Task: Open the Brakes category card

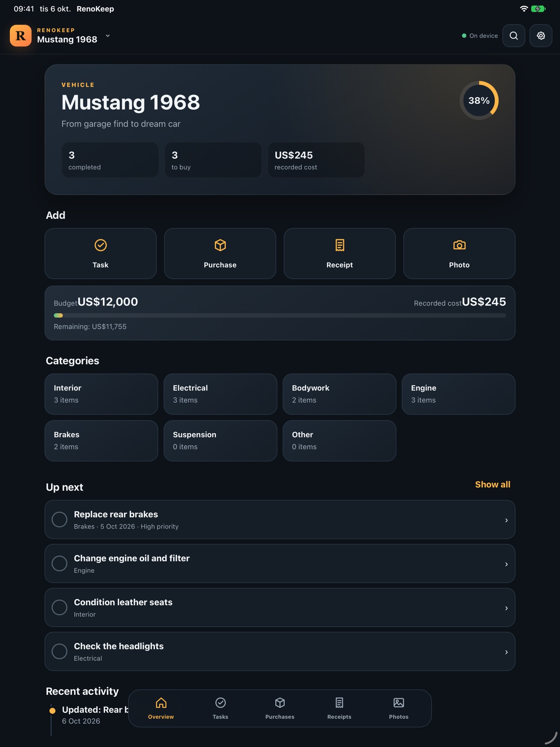Action: click(101, 441)
